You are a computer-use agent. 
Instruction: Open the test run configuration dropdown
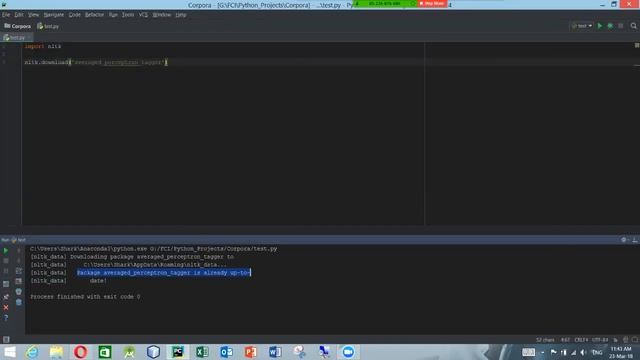click(582, 26)
